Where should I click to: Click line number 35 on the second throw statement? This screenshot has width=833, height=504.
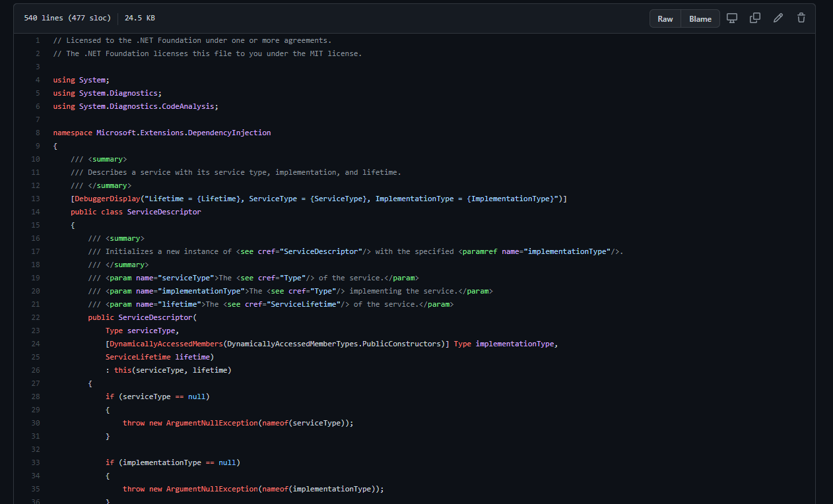click(36, 489)
